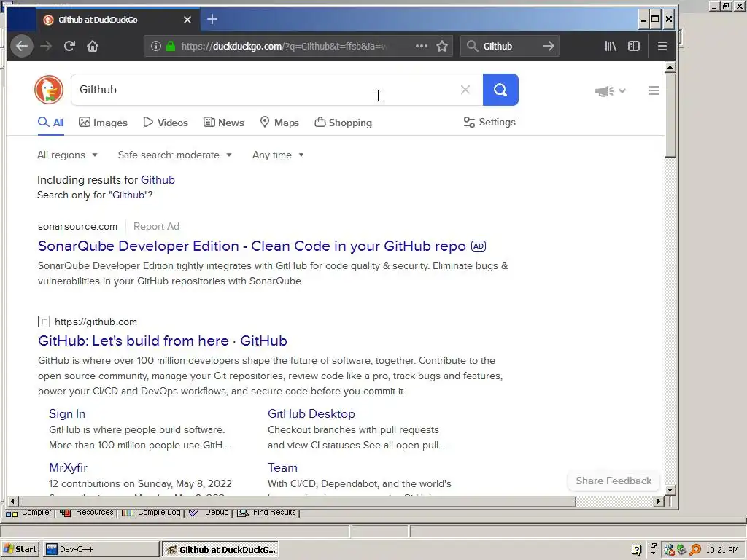Click the https://github.com URL text

click(96, 322)
